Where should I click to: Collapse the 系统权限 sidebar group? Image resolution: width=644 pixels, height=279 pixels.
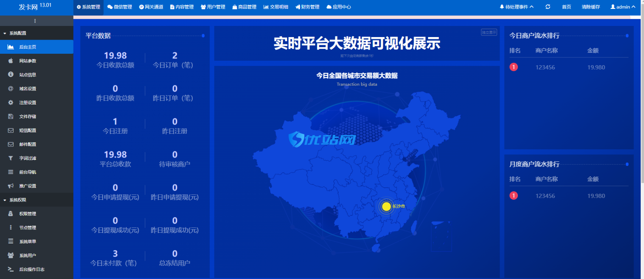click(37, 200)
